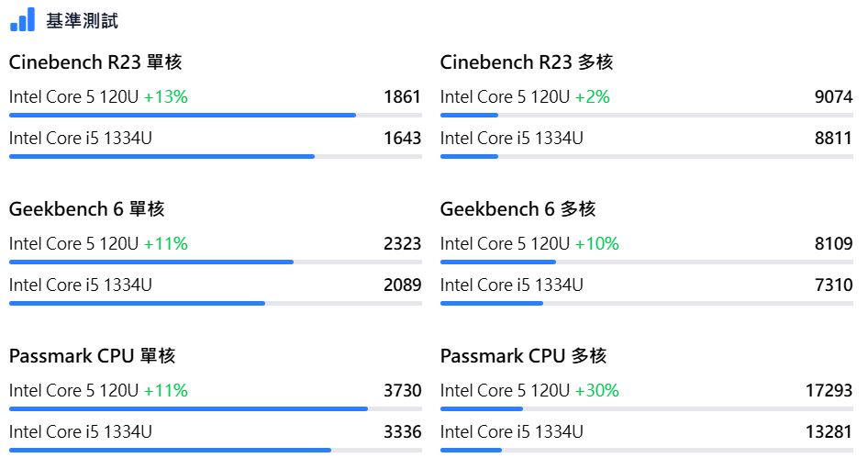868x469 pixels.
Task: Click the blue bar chart benchmark icon
Action: pos(22,20)
